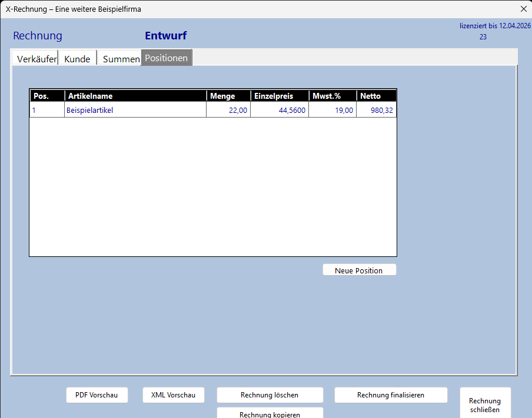
Task: Click the license text 'lizenziert bis 12.04.2026'
Action: click(x=495, y=26)
